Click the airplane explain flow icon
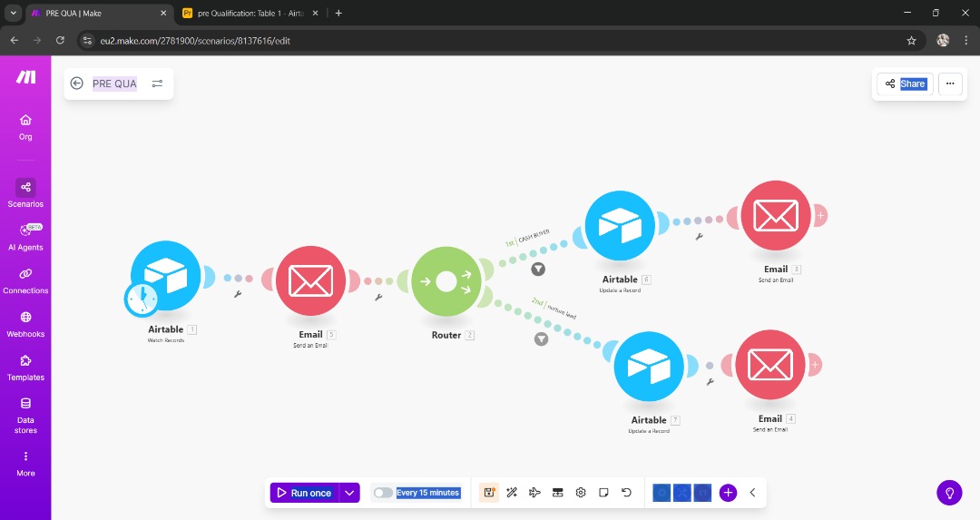Screen dimensions: 980x520 coord(535,493)
